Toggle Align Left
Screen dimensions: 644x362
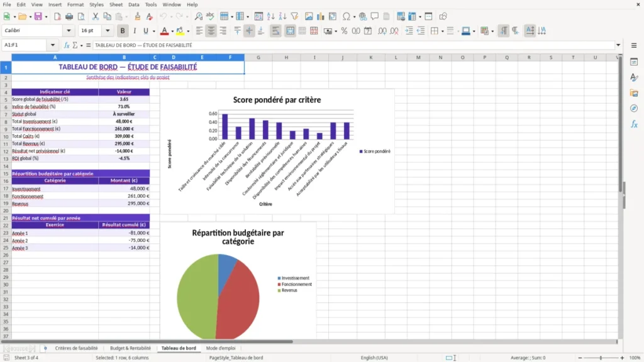coord(199,31)
